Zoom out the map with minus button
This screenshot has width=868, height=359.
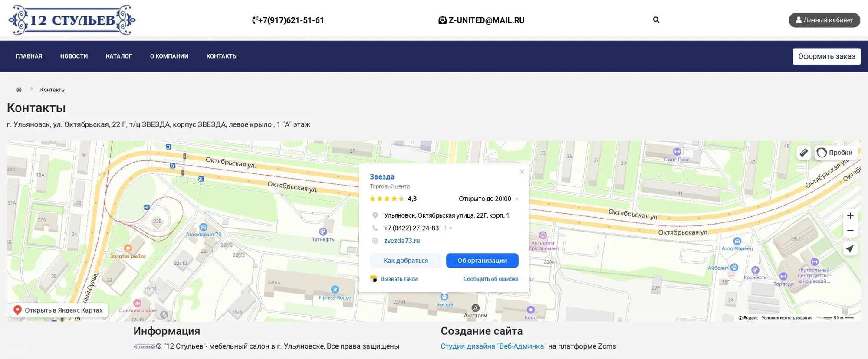click(x=850, y=231)
